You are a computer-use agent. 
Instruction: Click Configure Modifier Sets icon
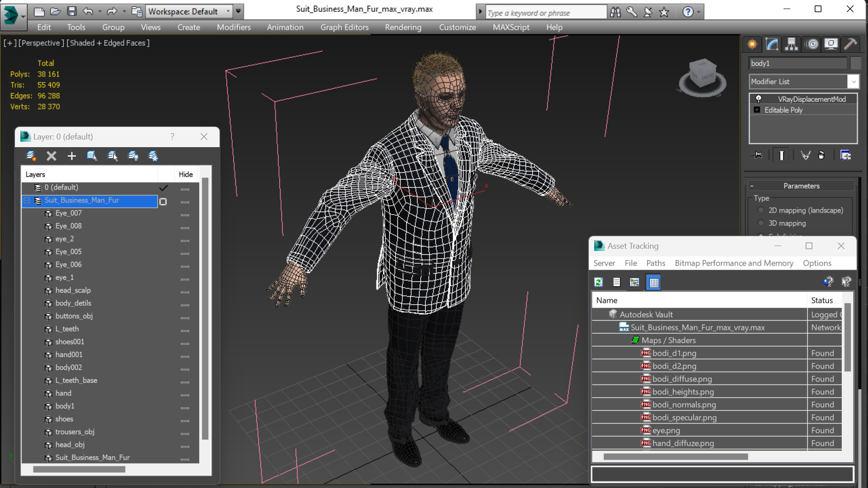pos(845,155)
